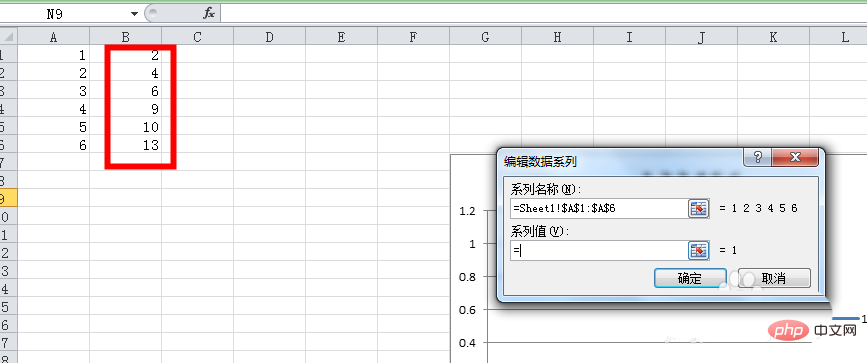Select column D header
The height and width of the screenshot is (363, 867).
coord(269,37)
